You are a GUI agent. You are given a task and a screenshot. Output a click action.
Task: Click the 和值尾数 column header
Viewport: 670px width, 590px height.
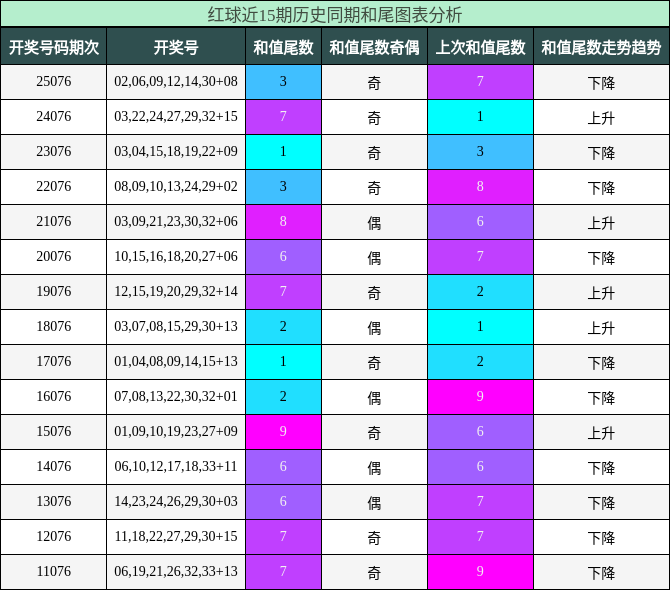(283, 47)
